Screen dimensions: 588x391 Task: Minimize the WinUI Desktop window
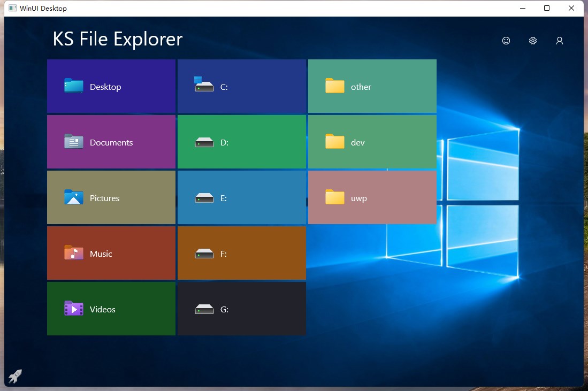point(522,8)
